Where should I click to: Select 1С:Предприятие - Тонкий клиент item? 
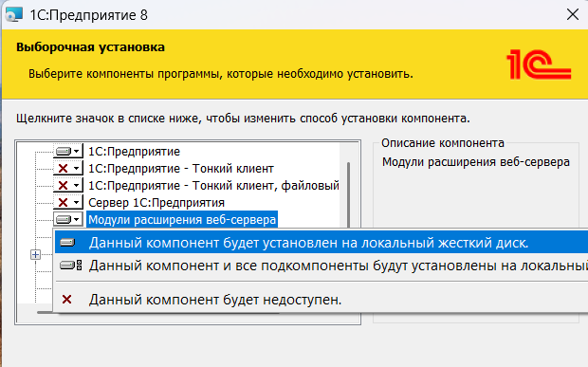pos(181,168)
